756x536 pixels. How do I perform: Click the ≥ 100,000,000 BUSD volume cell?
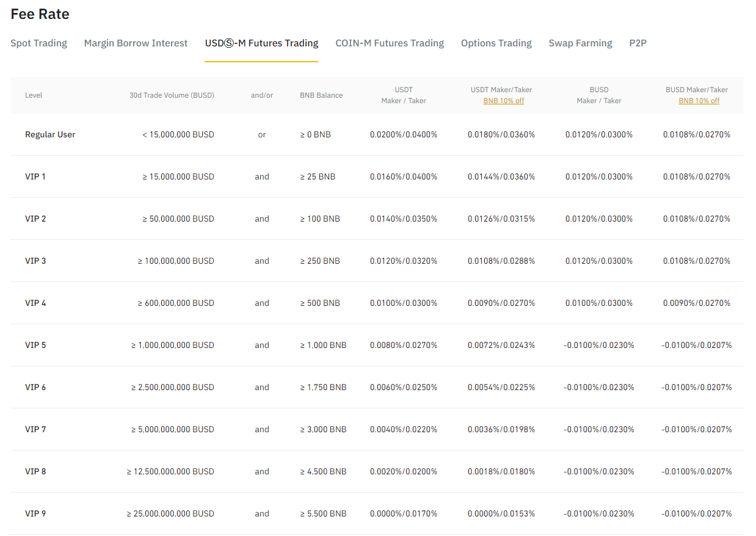click(176, 261)
